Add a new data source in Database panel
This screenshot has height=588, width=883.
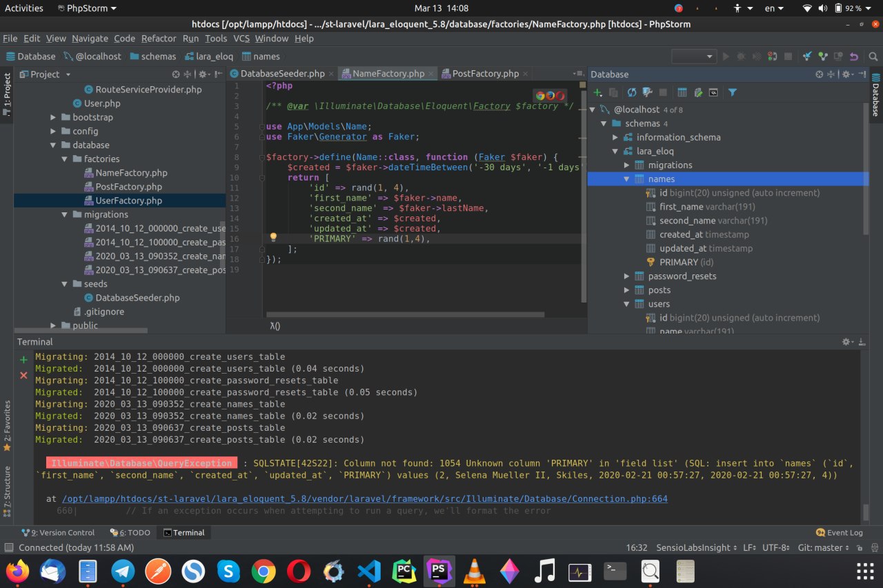[598, 92]
